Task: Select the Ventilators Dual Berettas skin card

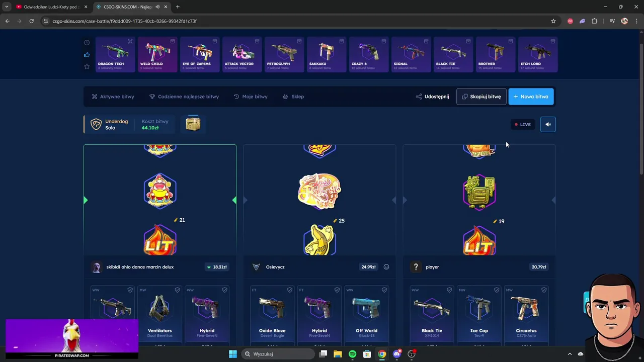Action: click(159, 315)
